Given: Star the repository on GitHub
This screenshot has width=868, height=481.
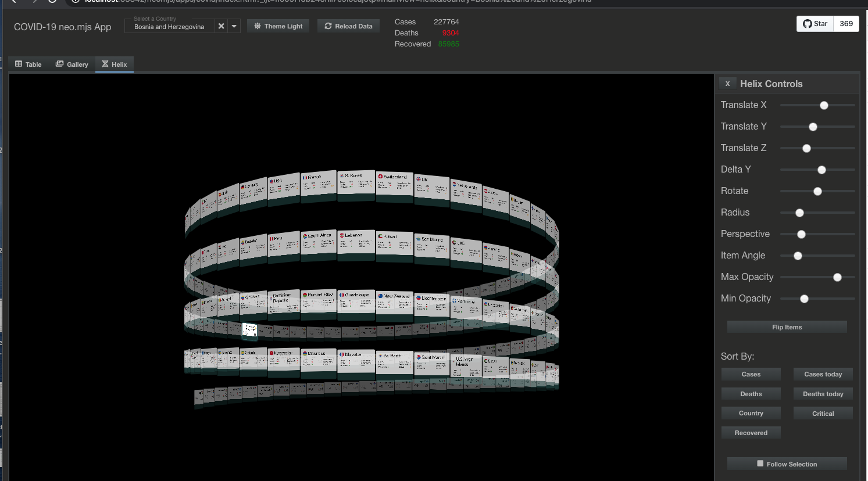Looking at the screenshot, I should (x=815, y=24).
